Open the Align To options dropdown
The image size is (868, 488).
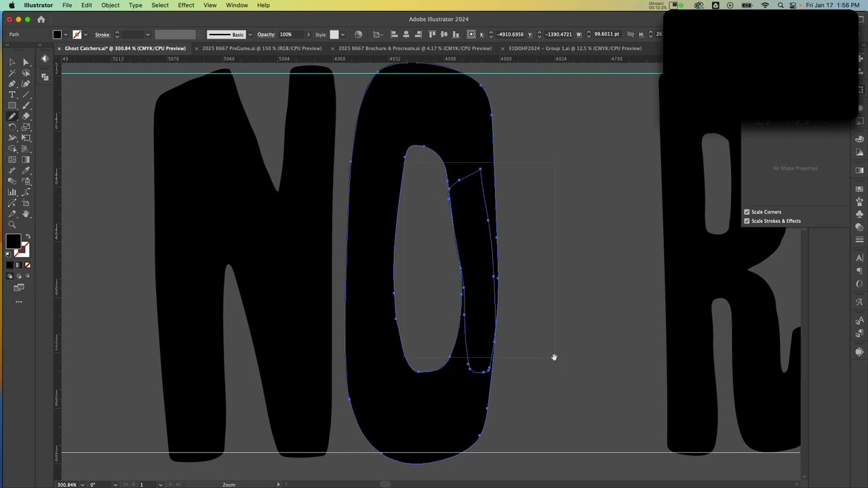tap(377, 35)
